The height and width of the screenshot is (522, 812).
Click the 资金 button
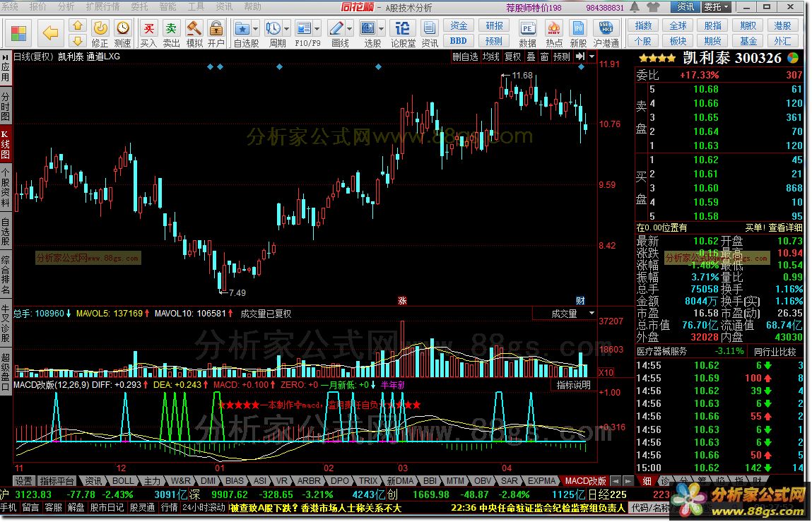(x=459, y=26)
